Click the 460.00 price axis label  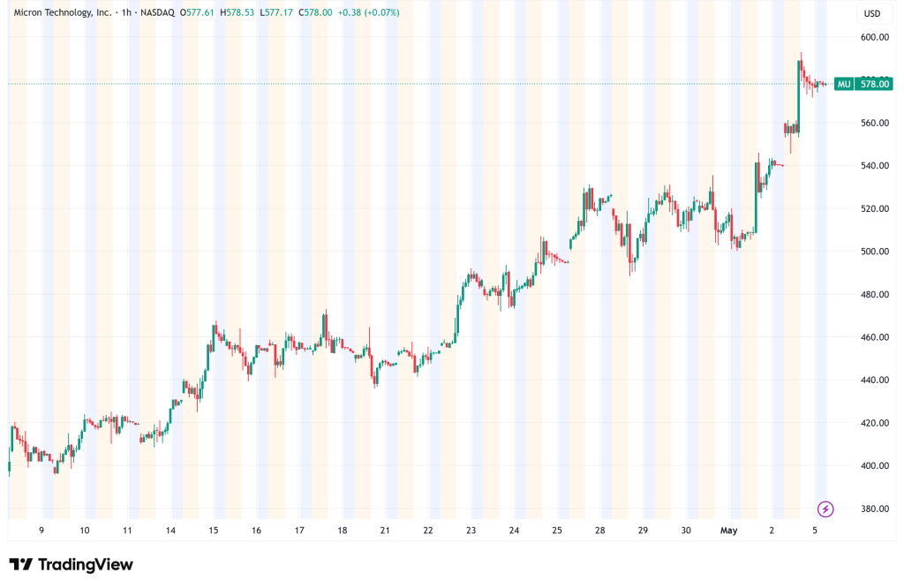(875, 337)
